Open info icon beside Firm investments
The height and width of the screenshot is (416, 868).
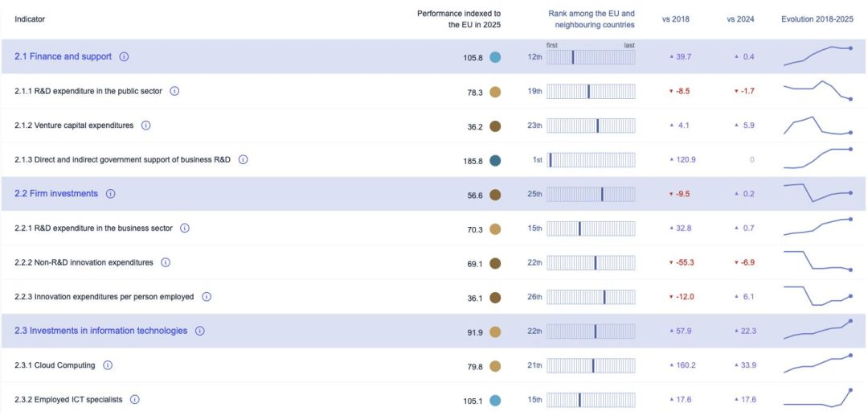[111, 194]
